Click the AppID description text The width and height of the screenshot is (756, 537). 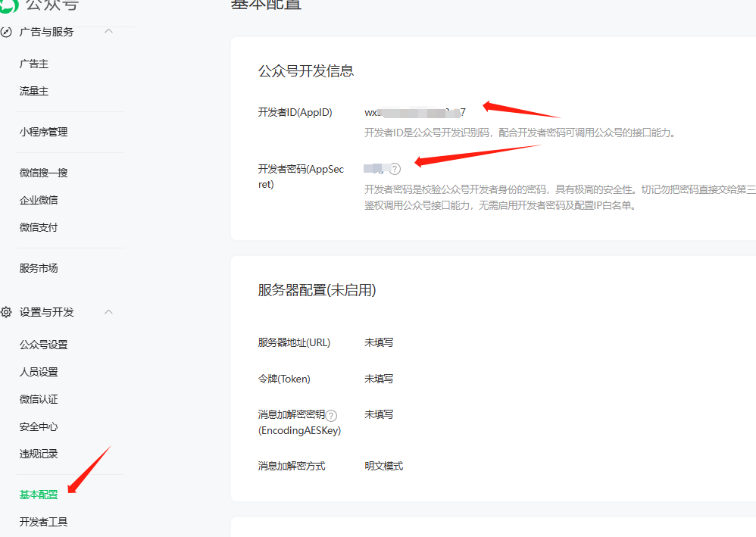tap(520, 133)
